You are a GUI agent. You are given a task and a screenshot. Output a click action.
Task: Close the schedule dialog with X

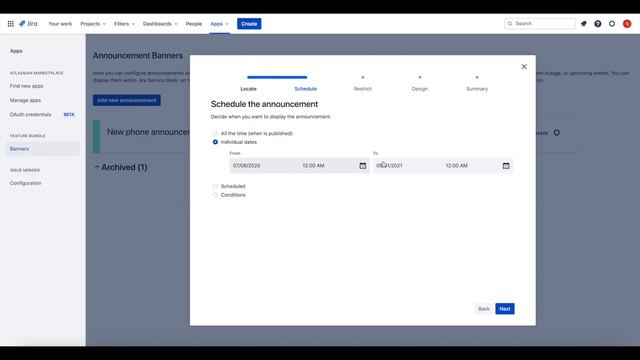[524, 67]
